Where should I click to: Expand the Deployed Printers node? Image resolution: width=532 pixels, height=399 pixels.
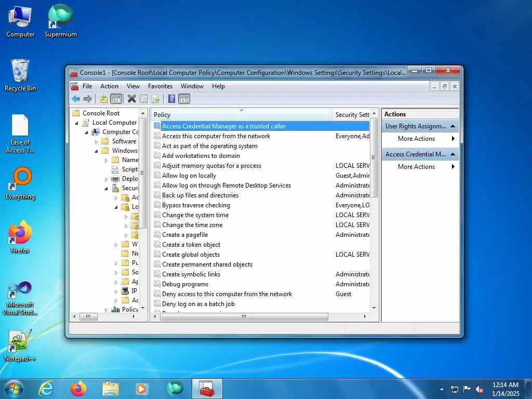pyautogui.click(x=106, y=179)
